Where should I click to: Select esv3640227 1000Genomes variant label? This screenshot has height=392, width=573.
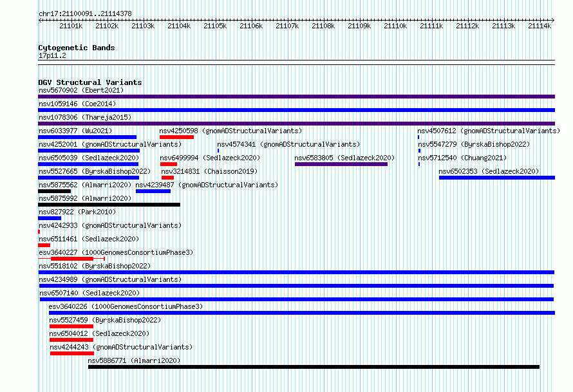point(116,252)
